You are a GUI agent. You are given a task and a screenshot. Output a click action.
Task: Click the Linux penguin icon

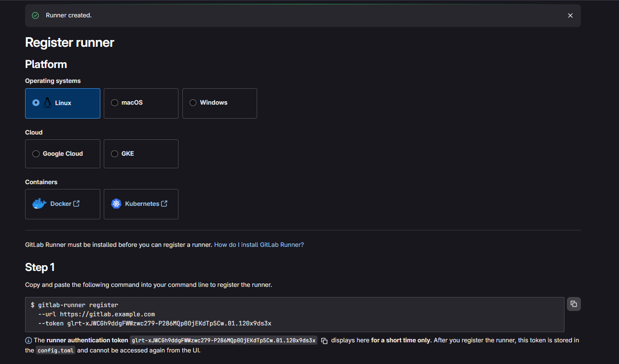[47, 103]
